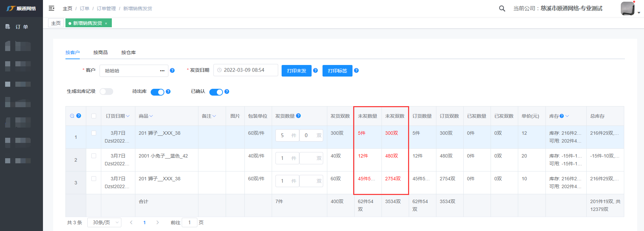
Task: Click the help icon next to 客户 field
Action: pos(172,70)
